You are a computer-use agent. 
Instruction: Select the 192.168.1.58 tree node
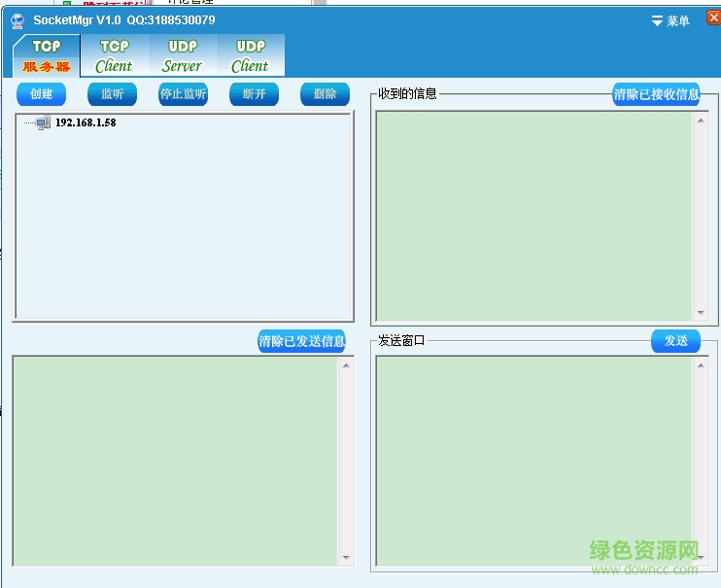86,122
